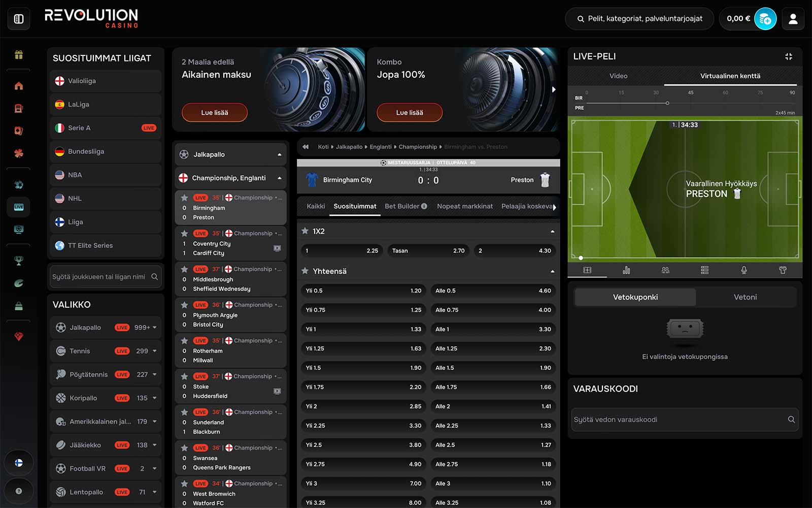
Task: Collapse the Championship, Englanti league list
Action: (x=279, y=178)
